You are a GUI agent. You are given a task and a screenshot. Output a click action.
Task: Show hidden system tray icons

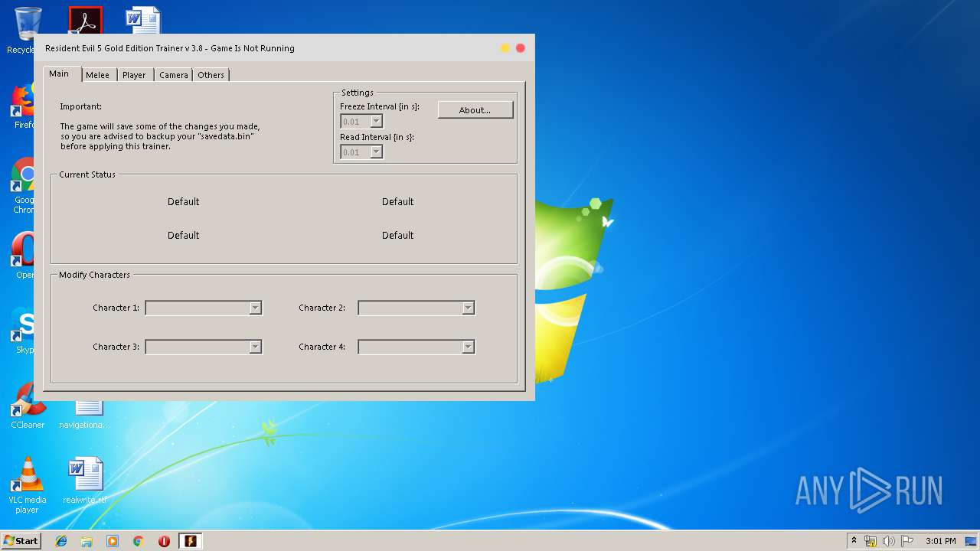click(x=854, y=541)
